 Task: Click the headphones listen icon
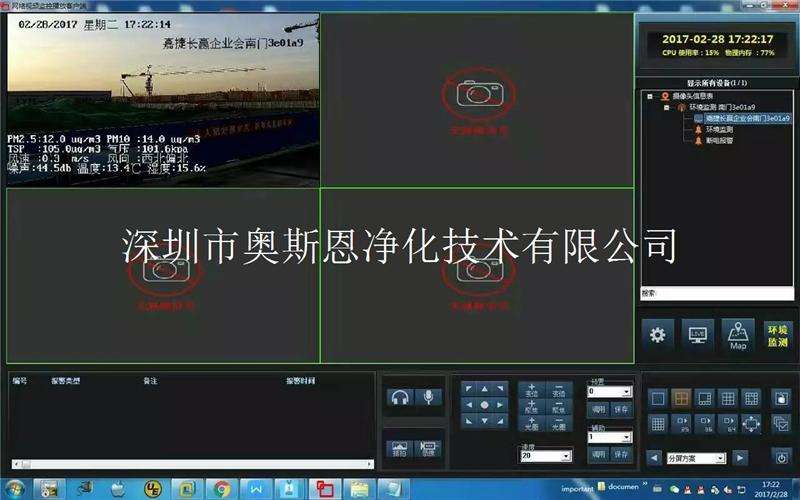pos(400,397)
